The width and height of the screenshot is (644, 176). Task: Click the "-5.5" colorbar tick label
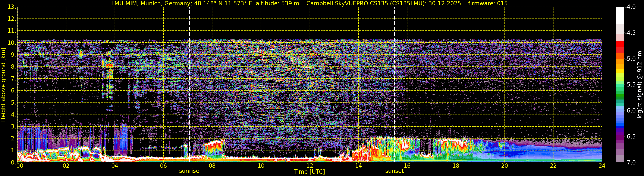[x=630, y=85]
